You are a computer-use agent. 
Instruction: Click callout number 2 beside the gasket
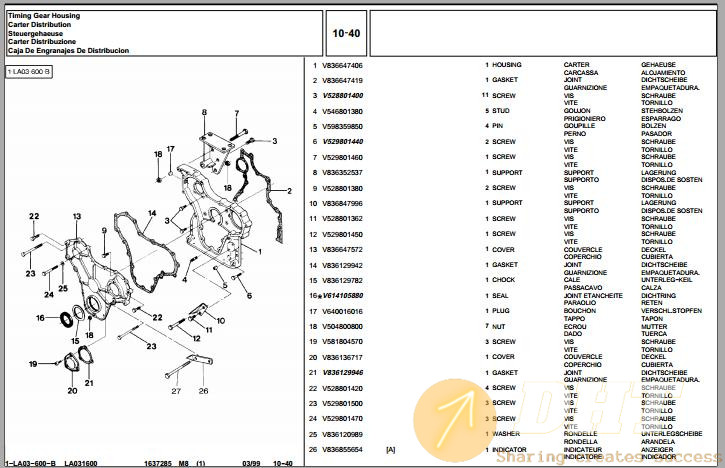289,191
